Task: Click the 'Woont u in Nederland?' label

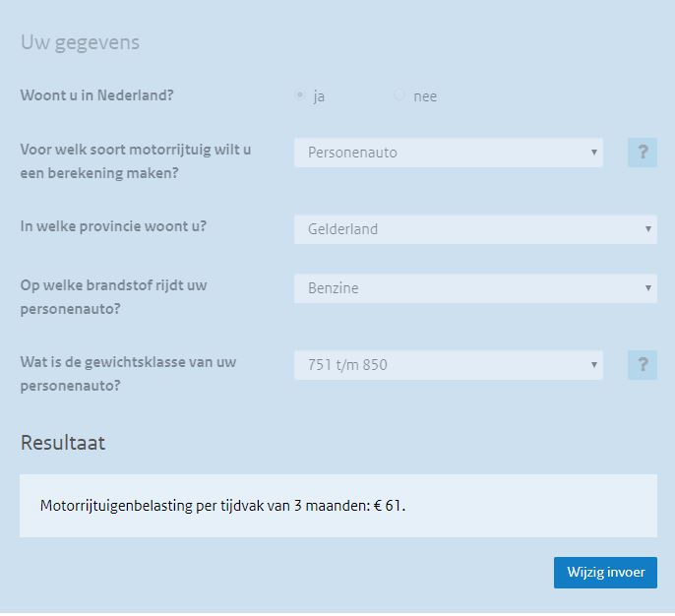Action: (x=103, y=95)
